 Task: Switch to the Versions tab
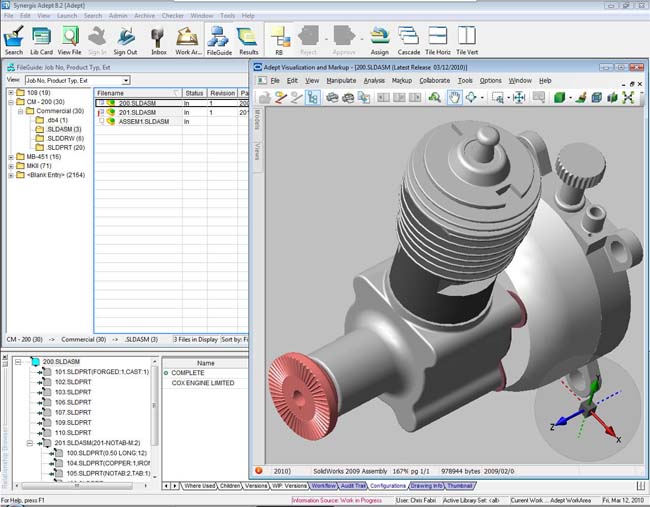coord(256,485)
